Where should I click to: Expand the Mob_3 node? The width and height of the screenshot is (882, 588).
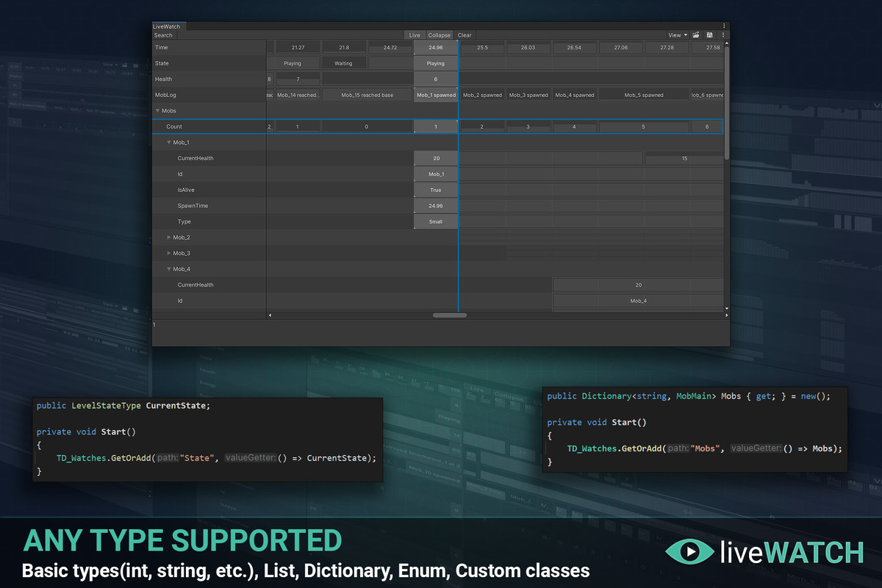click(x=169, y=253)
